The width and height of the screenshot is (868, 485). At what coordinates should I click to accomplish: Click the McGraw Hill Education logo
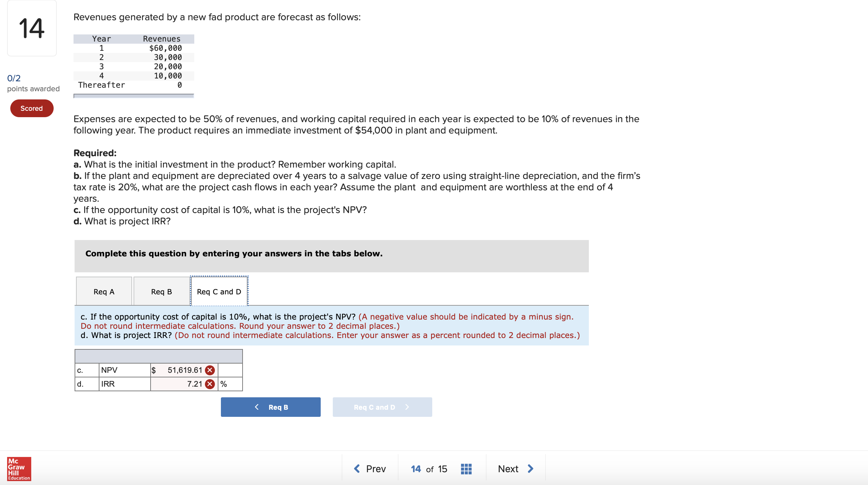[x=19, y=469]
